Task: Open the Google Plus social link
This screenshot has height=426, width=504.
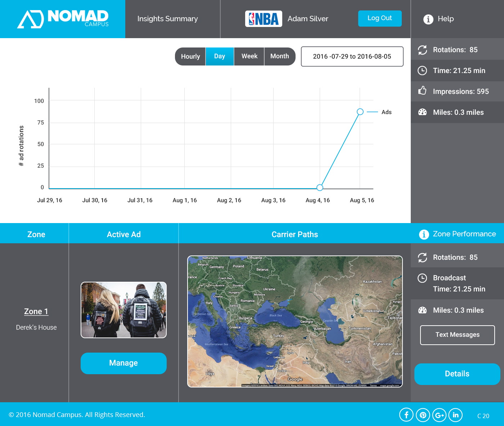Action: 439,415
